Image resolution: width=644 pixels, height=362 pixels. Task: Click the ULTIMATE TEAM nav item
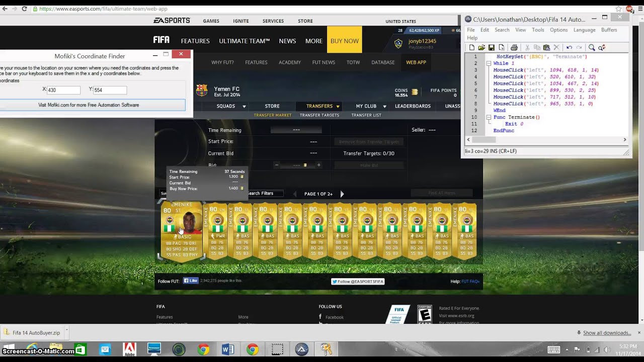click(x=245, y=41)
